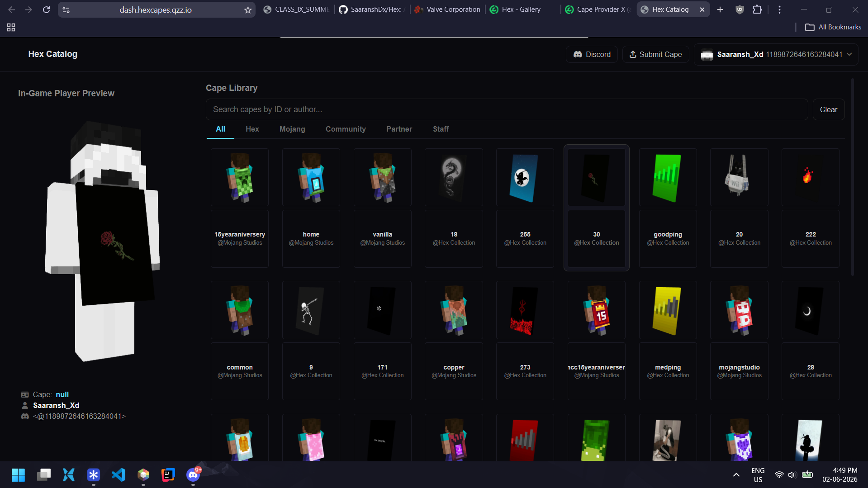Select the red cape numbered 273
Viewport: 868px width, 488px height.
(x=525, y=310)
